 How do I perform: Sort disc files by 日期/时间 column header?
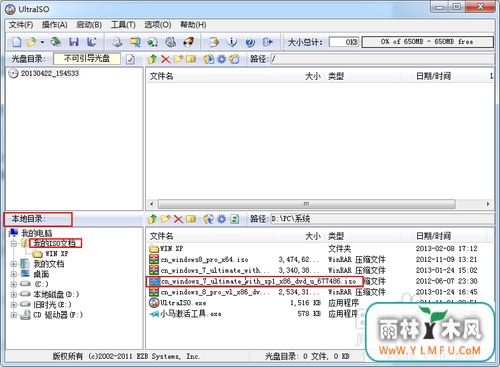tap(449, 76)
